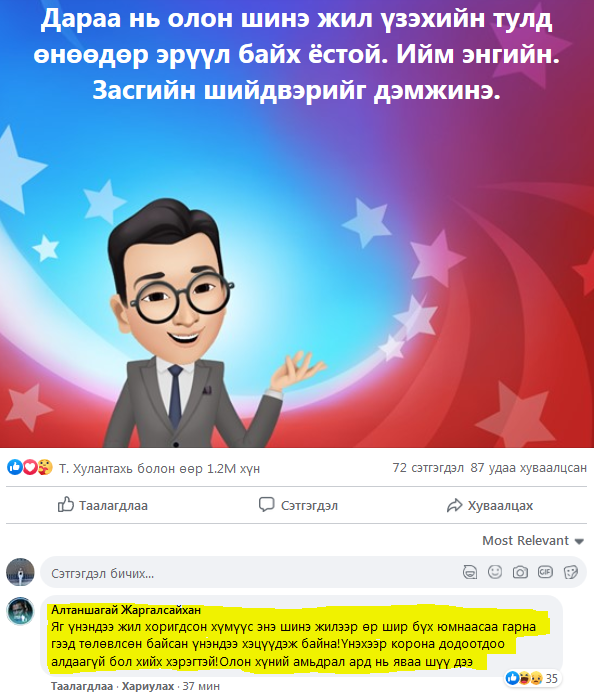
Task: Insert a GIF in comment
Action: click(545, 572)
